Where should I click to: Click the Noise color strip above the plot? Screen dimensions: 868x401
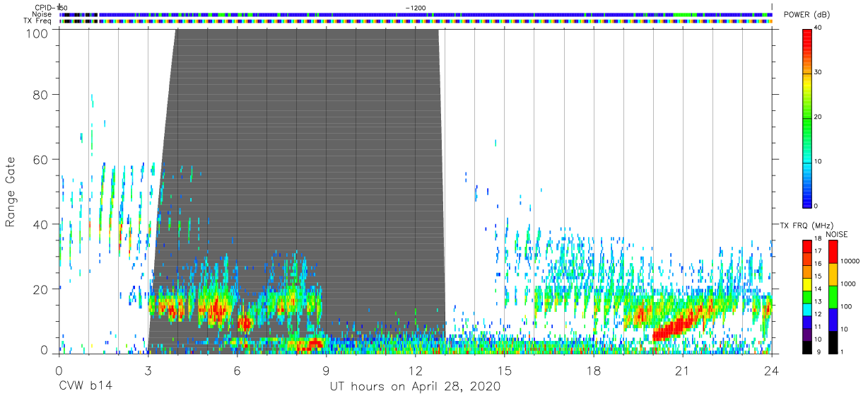click(x=416, y=14)
